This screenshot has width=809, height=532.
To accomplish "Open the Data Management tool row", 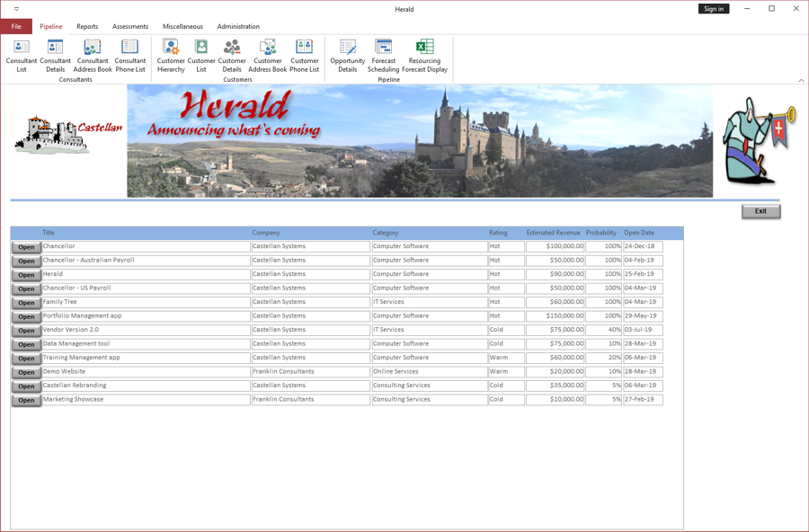I will coord(26,345).
